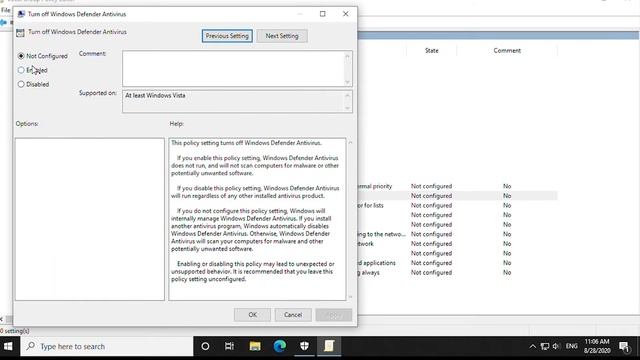Image resolution: width=640 pixels, height=360 pixels.
Task: Open Windows Security shield icon on the taskbar
Action: [x=304, y=347]
